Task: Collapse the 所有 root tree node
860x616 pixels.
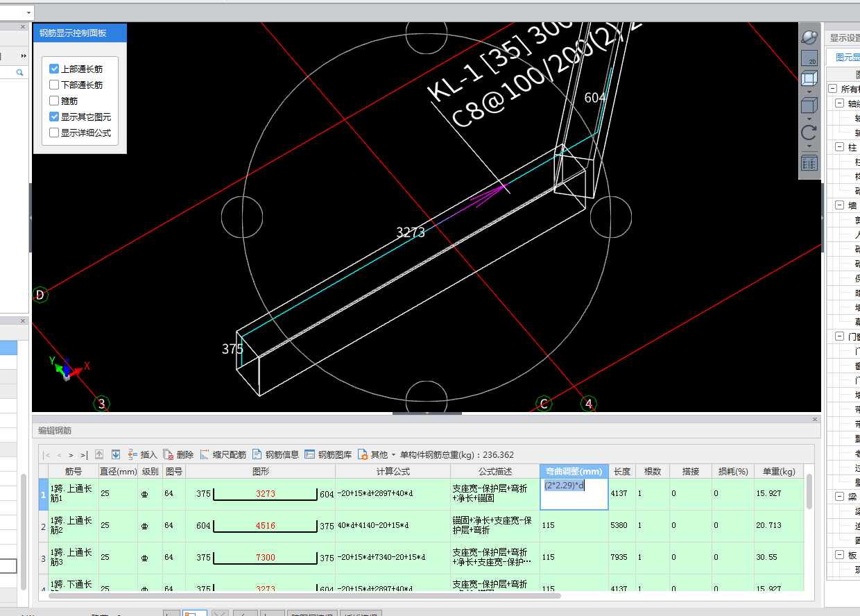Action: tap(832, 89)
